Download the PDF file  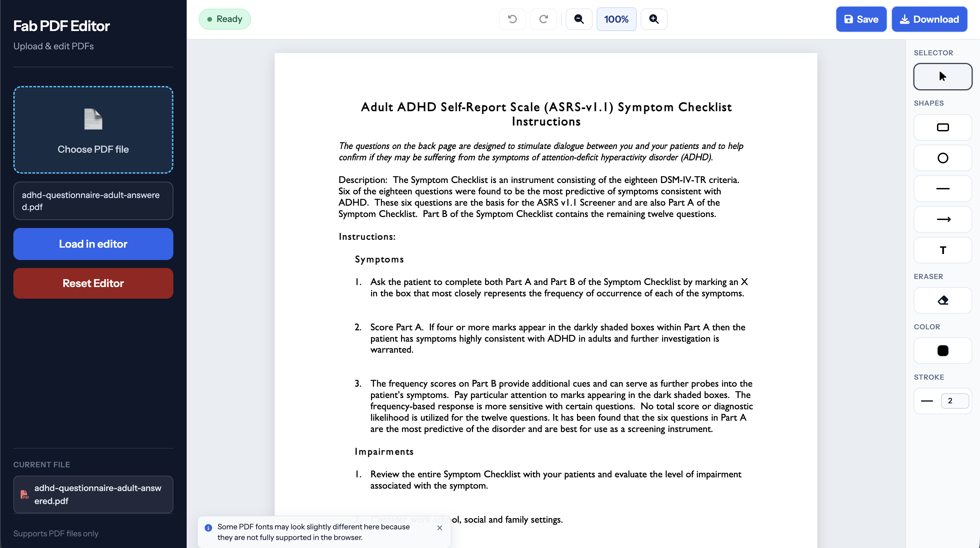tap(929, 19)
